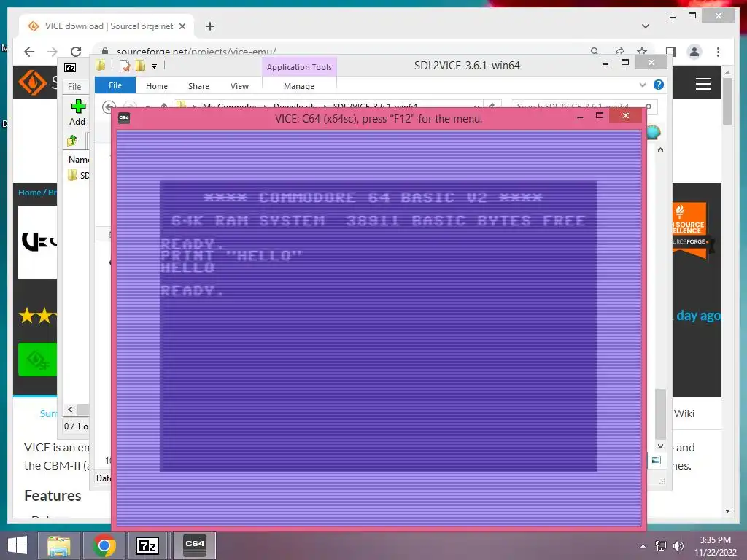Click the Explorer folder title-bar icon
Image resolution: width=747 pixels, height=560 pixels.
(100, 65)
